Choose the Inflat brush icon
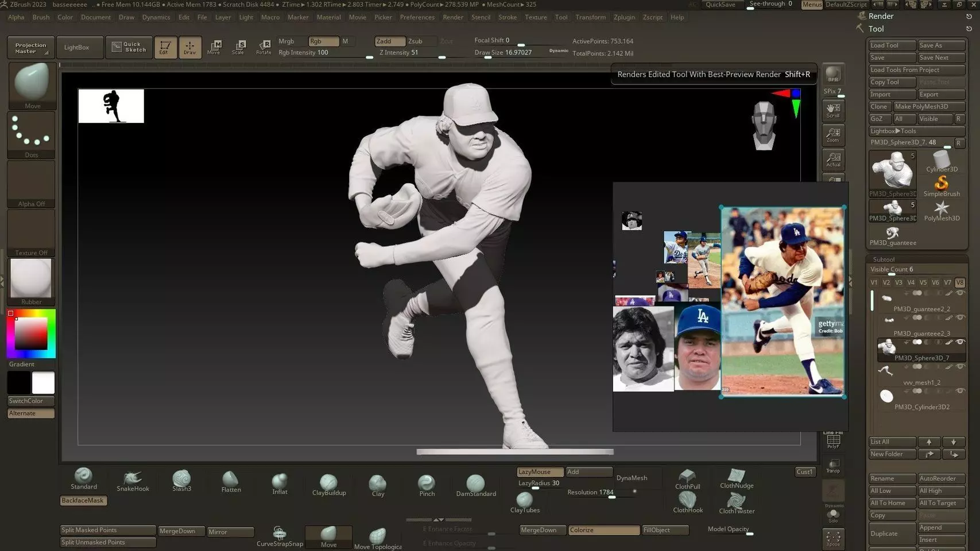This screenshot has height=551, width=980. (280, 482)
